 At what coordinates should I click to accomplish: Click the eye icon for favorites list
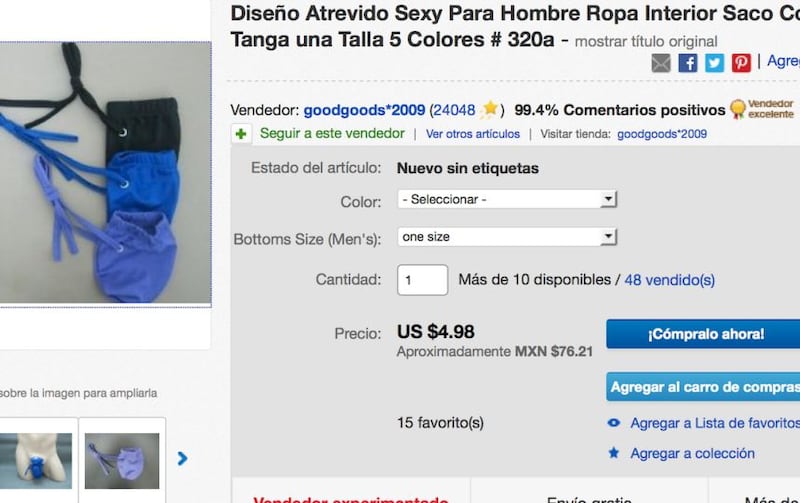click(614, 423)
